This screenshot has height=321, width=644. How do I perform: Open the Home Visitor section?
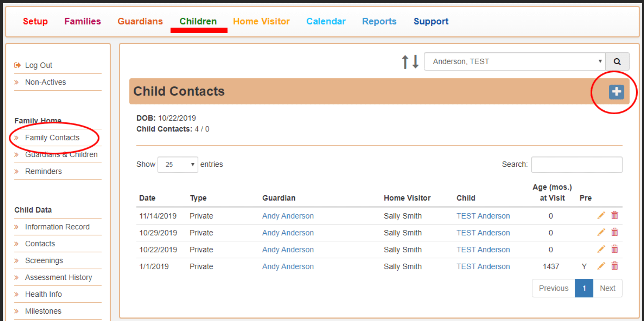point(261,21)
